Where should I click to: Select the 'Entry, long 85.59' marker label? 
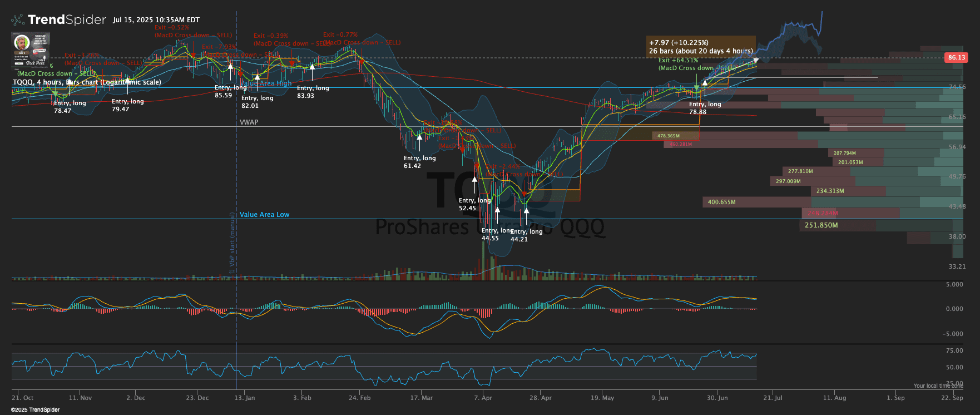click(230, 91)
